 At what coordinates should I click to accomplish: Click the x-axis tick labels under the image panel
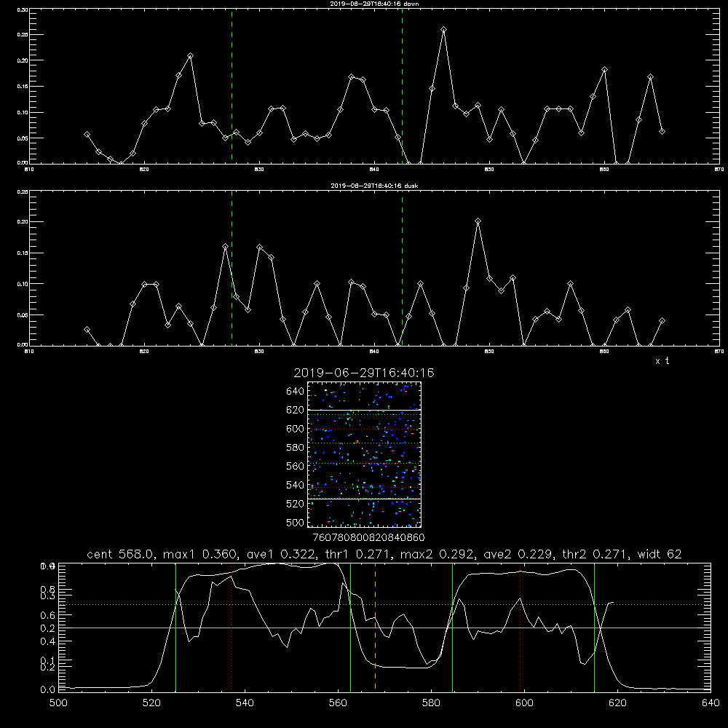click(x=368, y=538)
